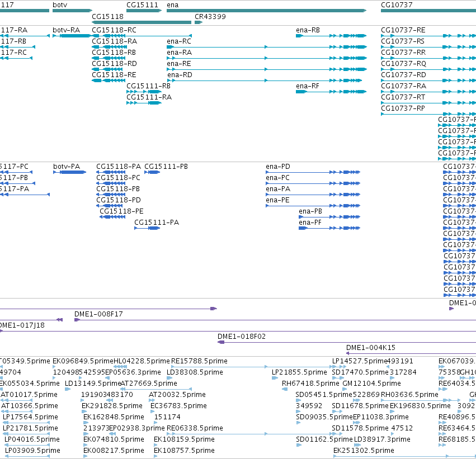
Task: Open transcript ena-RA
Action: (179, 53)
